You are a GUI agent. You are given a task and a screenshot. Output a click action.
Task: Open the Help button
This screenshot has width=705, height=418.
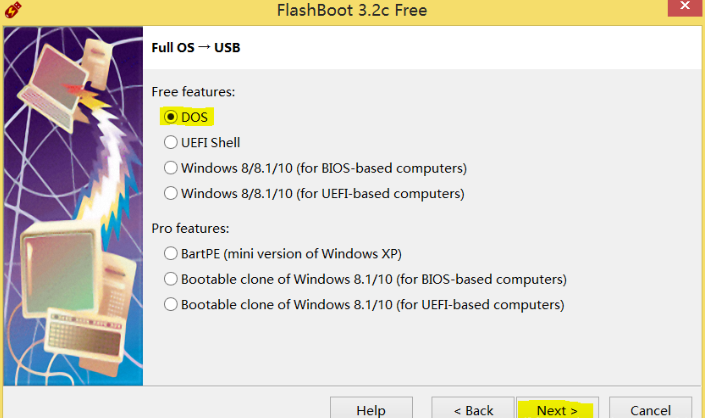click(x=371, y=408)
